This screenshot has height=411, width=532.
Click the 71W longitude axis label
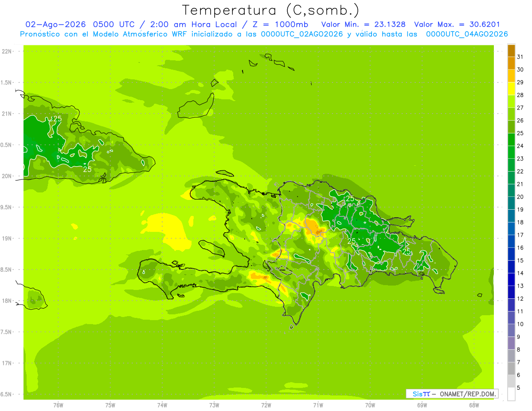[x=318, y=405]
